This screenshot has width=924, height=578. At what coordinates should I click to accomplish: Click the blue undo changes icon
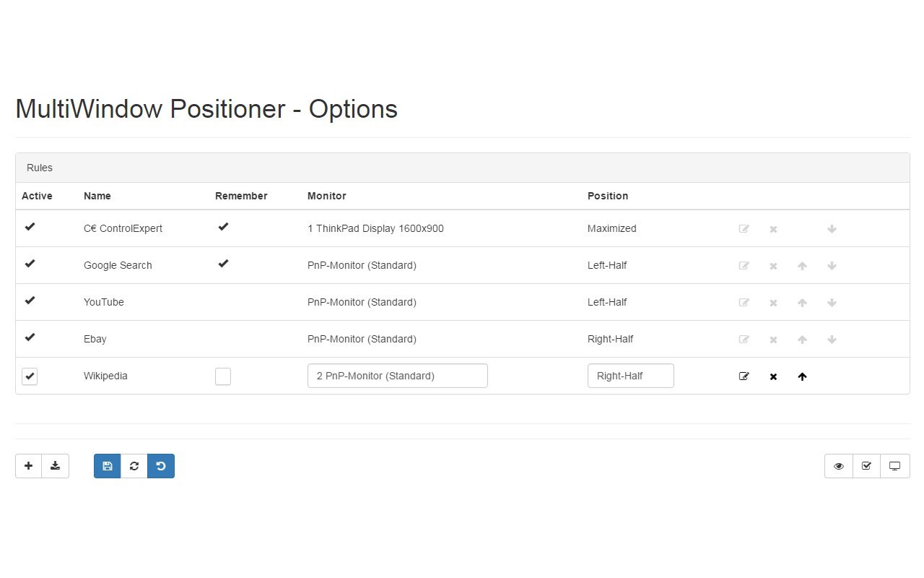[160, 466]
